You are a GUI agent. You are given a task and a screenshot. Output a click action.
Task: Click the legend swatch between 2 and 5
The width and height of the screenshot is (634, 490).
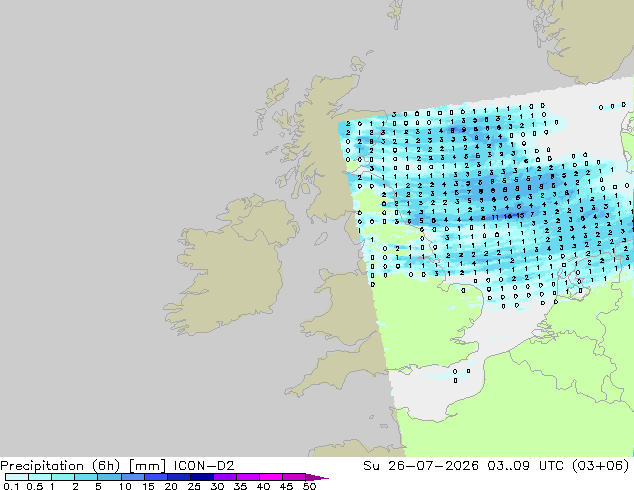(86, 477)
